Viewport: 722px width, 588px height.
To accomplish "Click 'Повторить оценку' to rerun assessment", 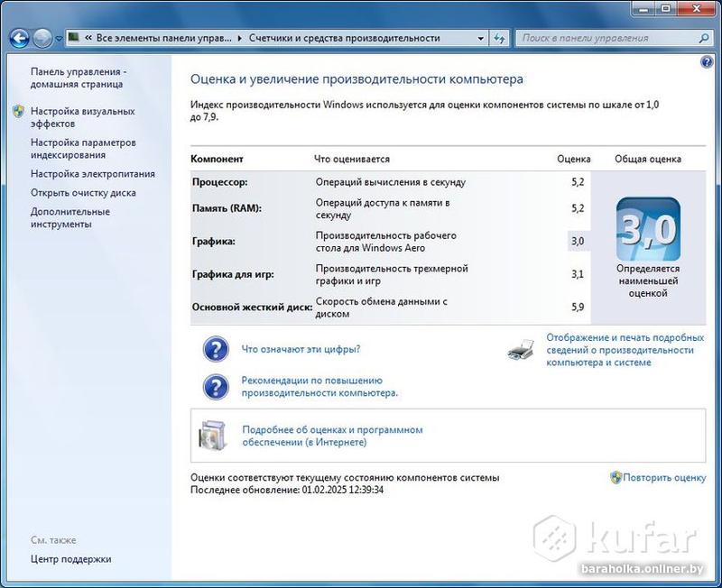I will pos(664,478).
